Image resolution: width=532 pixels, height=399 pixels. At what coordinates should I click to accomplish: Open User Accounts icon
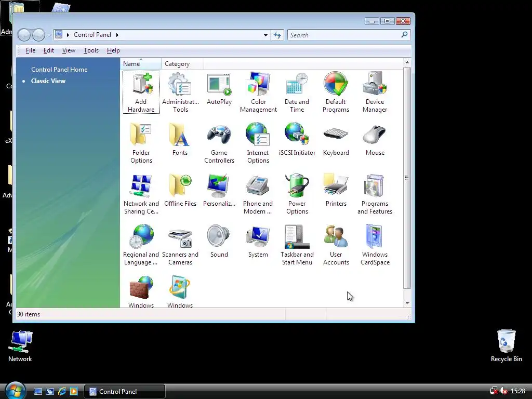(x=336, y=245)
